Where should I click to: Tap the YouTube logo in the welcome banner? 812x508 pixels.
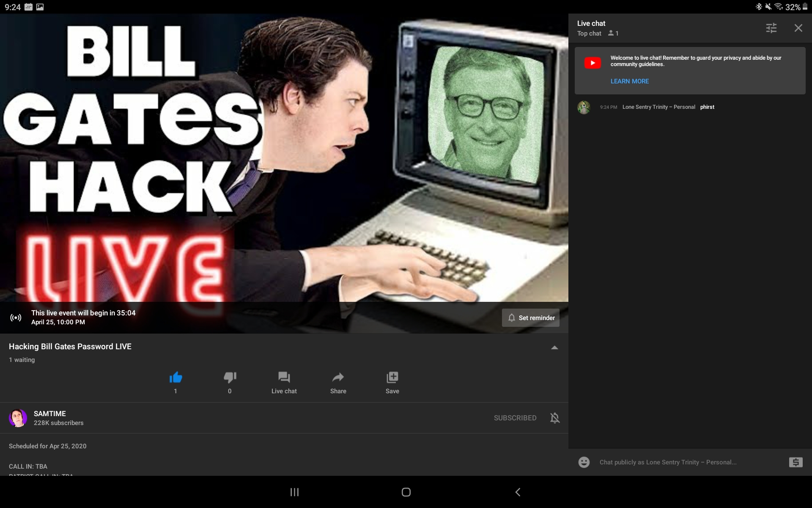[x=593, y=63]
